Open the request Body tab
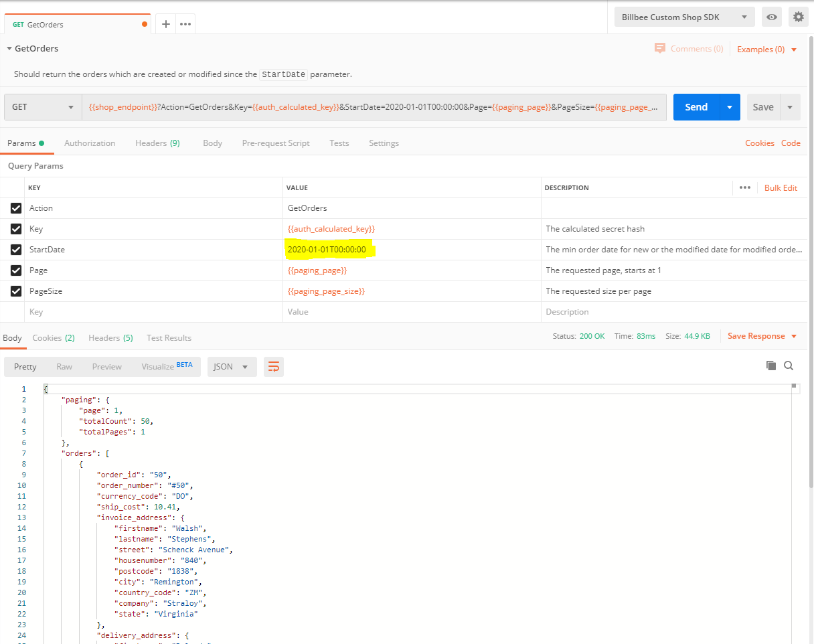Viewport: 814px width, 644px height. point(212,143)
